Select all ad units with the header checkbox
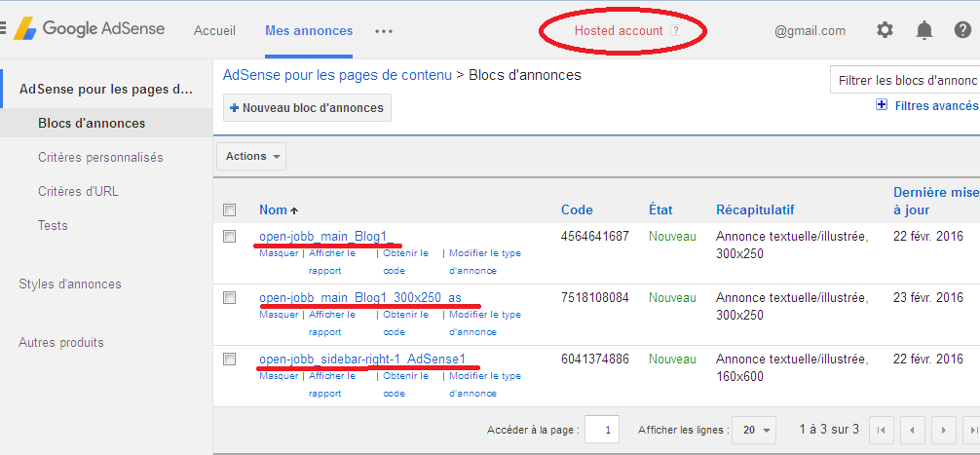 click(229, 210)
